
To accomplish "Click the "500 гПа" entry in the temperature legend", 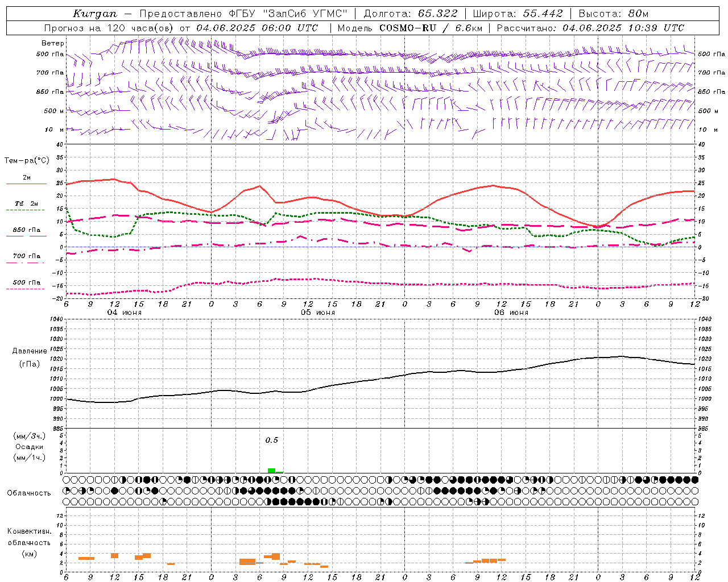I will pyautogui.click(x=27, y=282).
